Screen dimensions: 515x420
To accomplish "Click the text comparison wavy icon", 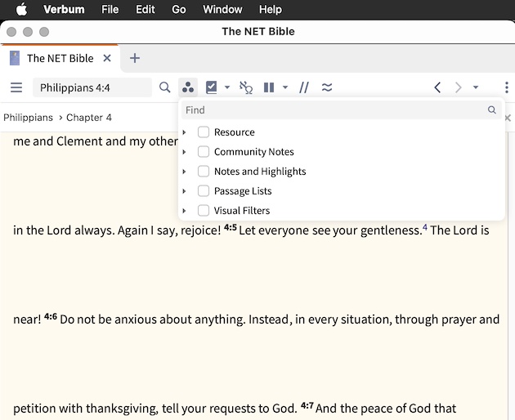I will pyautogui.click(x=327, y=87).
